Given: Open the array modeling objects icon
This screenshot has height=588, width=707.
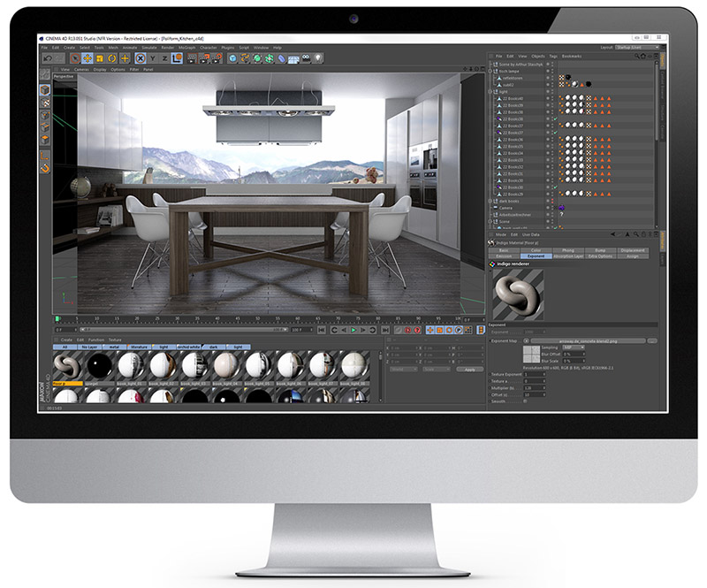Looking at the screenshot, I should click(270, 58).
